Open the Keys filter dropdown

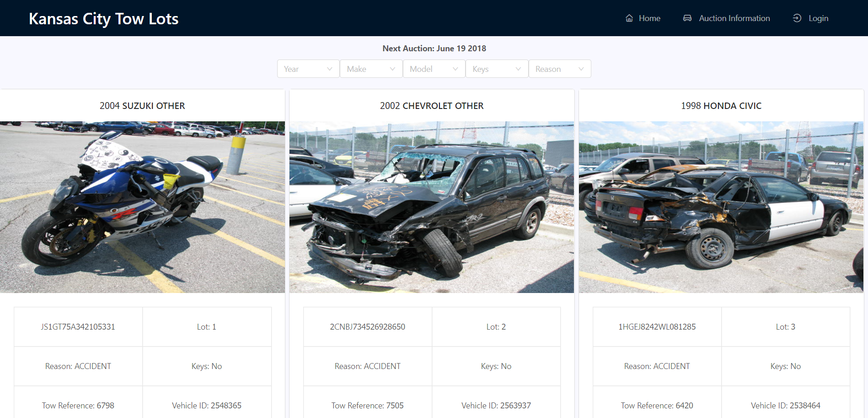point(497,69)
